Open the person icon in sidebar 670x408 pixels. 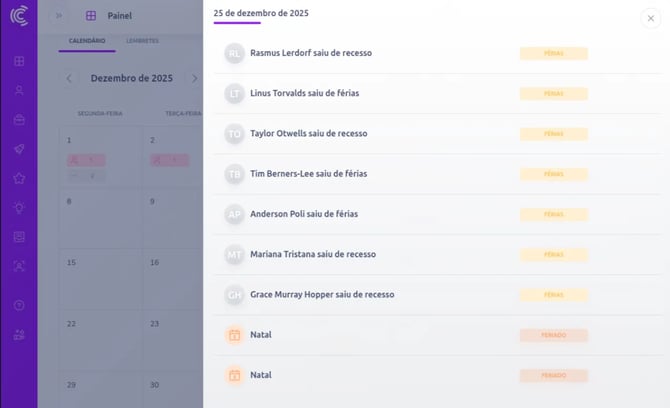click(x=19, y=90)
